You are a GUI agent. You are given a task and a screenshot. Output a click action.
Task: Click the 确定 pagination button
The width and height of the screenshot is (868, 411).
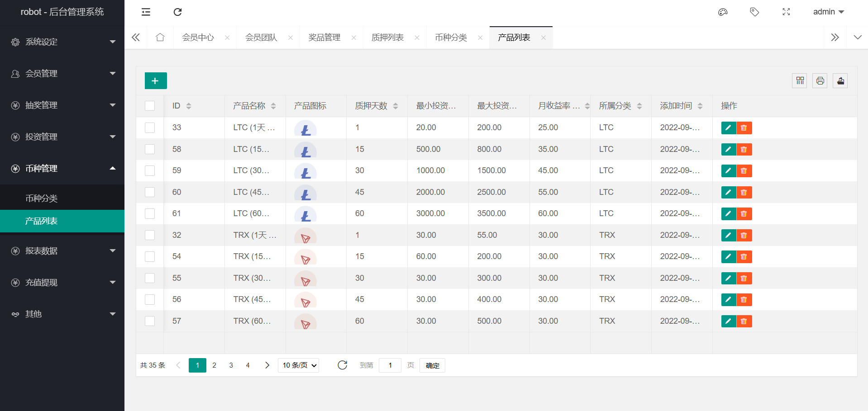tap(432, 365)
